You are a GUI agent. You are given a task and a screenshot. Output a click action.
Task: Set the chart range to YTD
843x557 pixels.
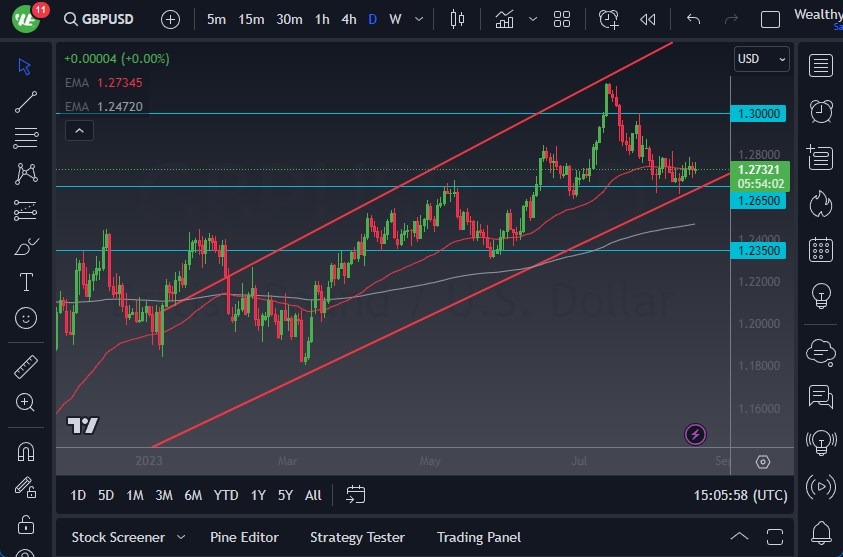[x=226, y=495]
